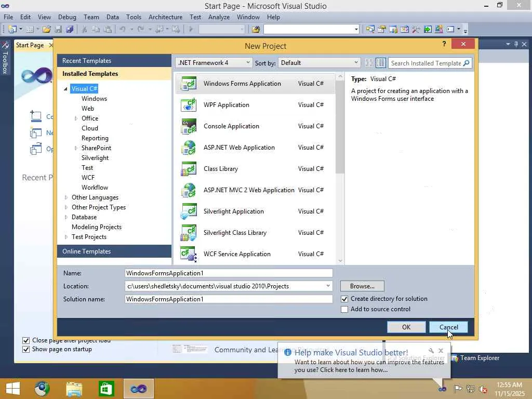
Task: Expand the Test Projects tree node
Action: pyautogui.click(x=66, y=237)
